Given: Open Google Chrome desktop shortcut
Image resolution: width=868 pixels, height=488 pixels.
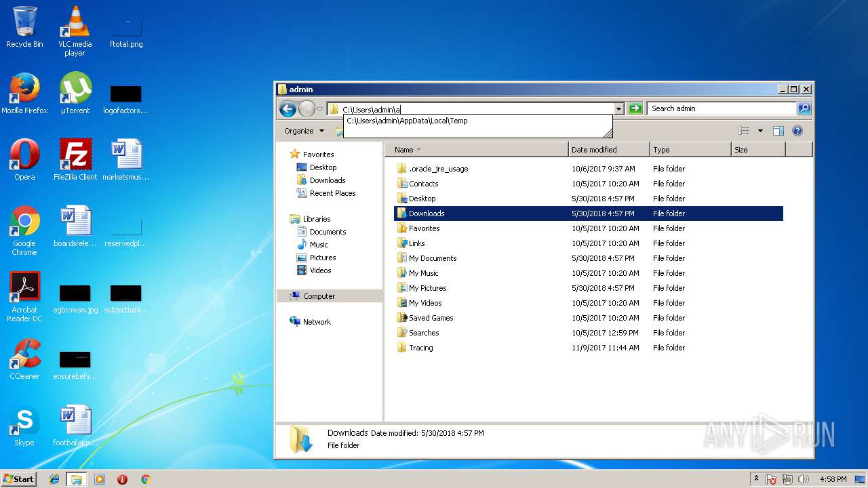Looking at the screenshot, I should (24, 230).
